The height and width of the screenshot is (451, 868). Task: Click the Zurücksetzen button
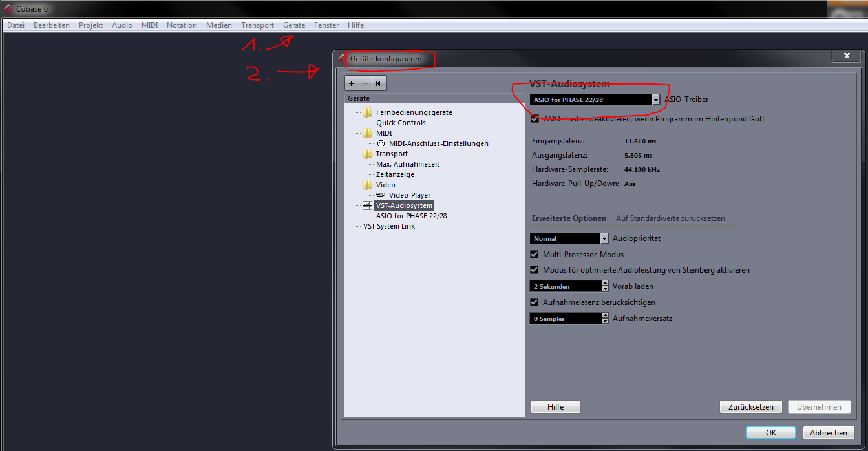point(751,407)
